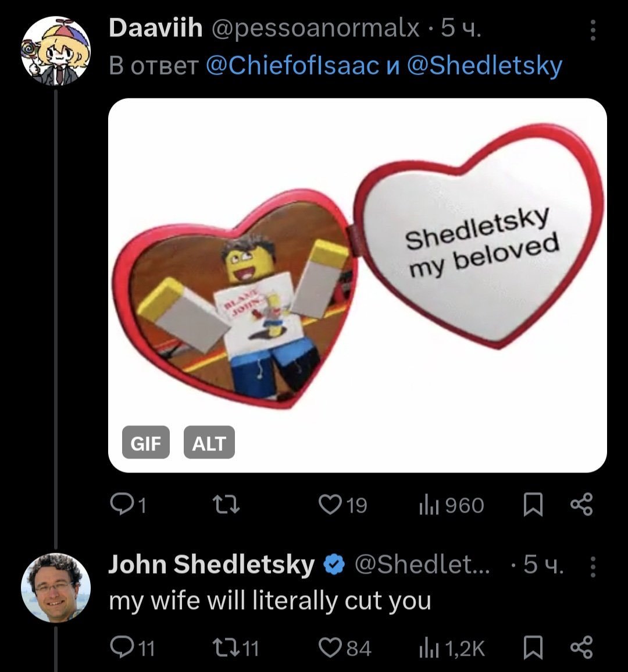Share John Shedletsky's reply
Image resolution: width=628 pixels, height=672 pixels.
(x=581, y=648)
